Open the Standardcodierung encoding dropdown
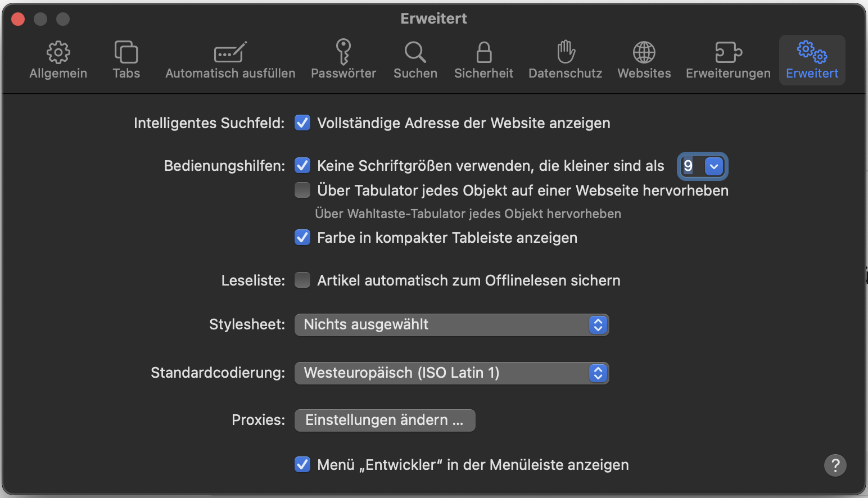The image size is (868, 498). point(451,373)
